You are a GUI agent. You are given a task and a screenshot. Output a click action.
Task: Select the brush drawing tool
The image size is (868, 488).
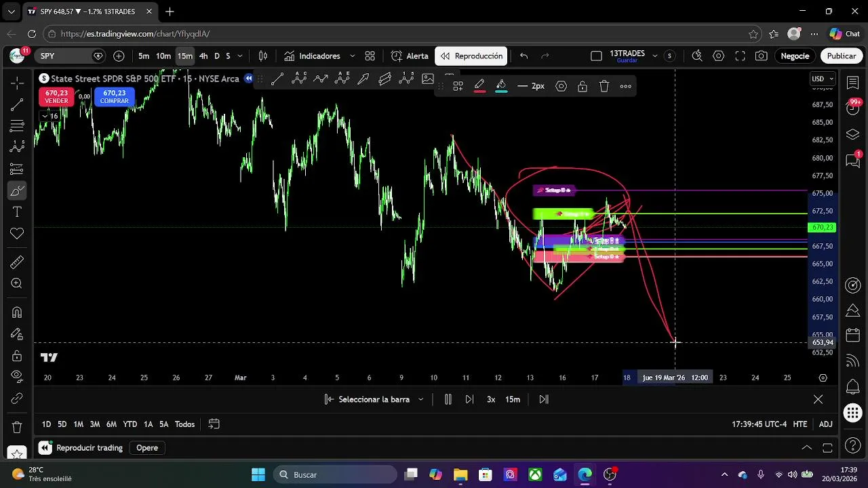coord(17,190)
